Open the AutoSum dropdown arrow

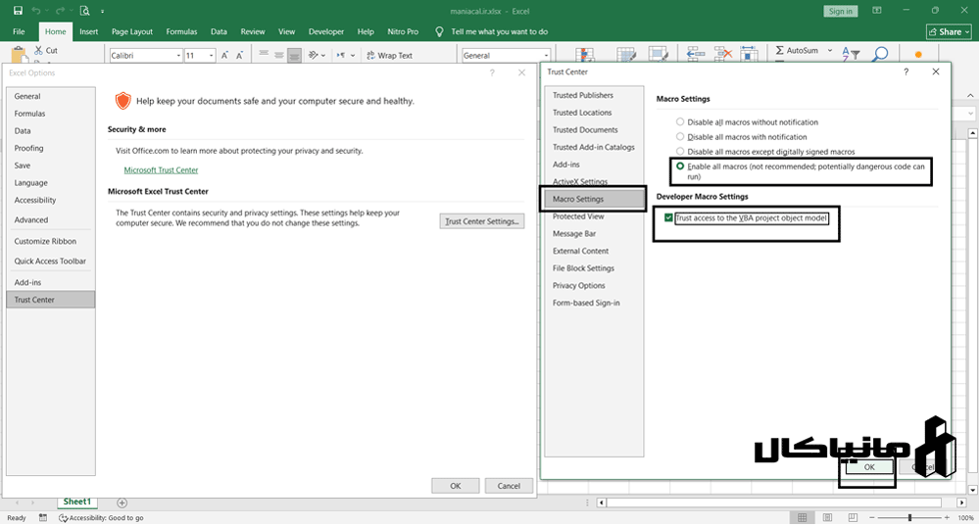click(829, 50)
